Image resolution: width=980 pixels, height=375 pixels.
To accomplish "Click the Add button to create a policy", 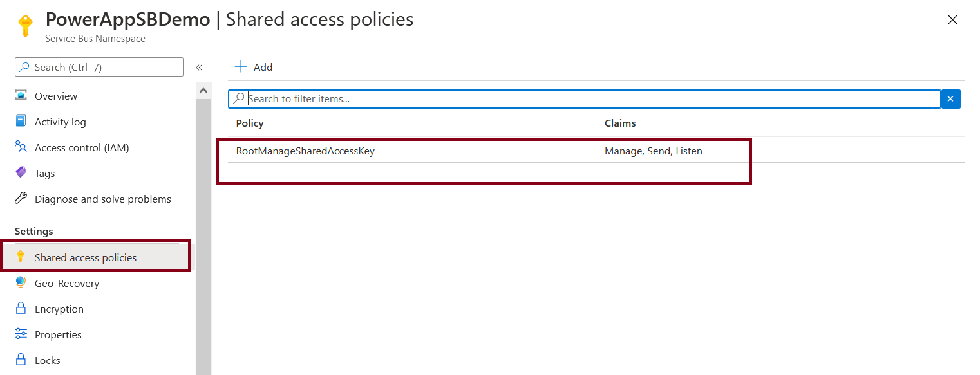I will 253,66.
